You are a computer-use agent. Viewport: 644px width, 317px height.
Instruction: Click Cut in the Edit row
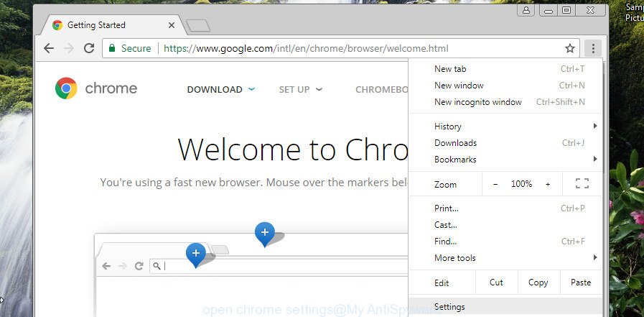click(x=497, y=282)
